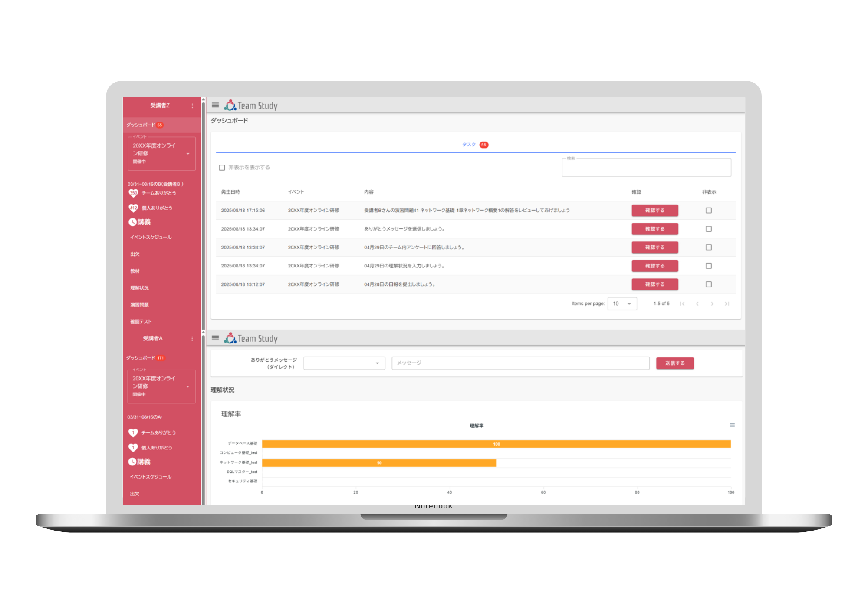Image resolution: width=868 pixels, height=614 pixels.
Task: Click the Team Study logo icon
Action: [230, 105]
